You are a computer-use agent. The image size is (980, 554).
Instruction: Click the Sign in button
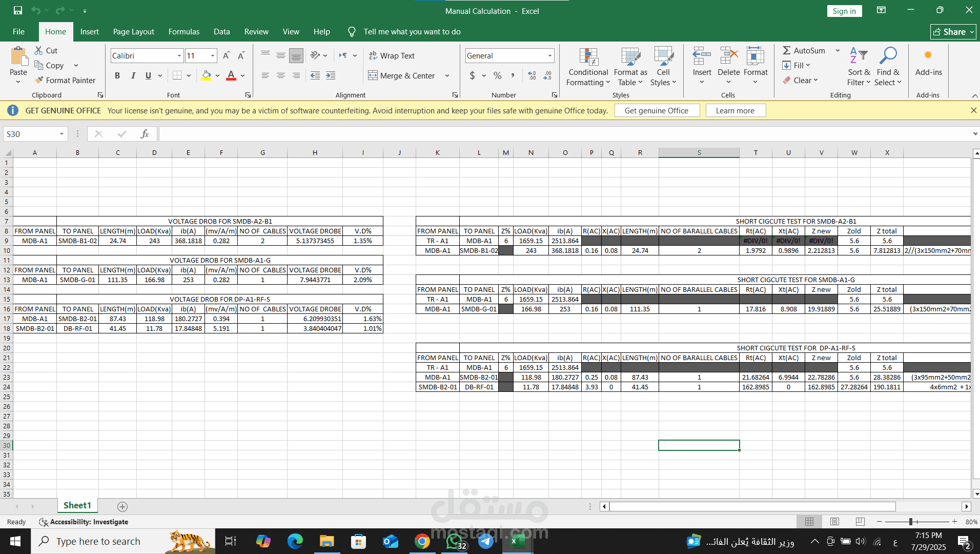click(x=844, y=11)
